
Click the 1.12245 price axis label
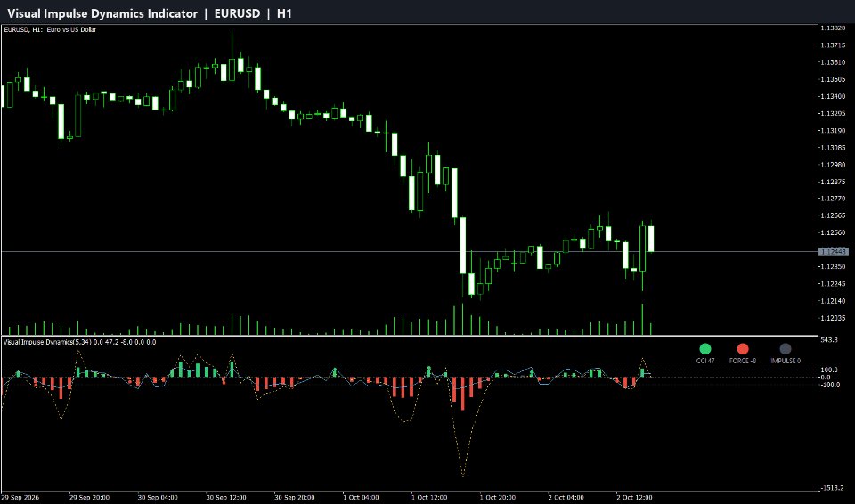(834, 284)
